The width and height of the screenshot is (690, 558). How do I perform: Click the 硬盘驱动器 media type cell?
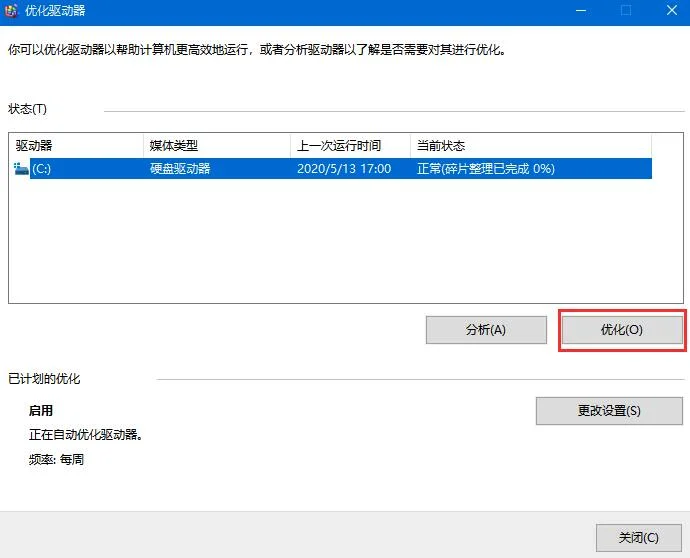[x=180, y=169]
